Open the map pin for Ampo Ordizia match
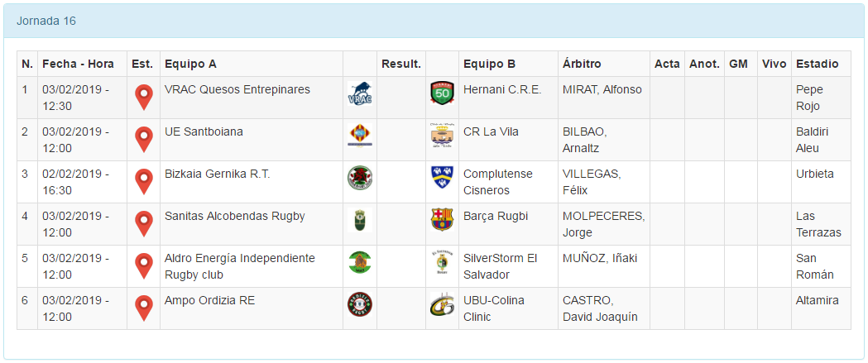 click(x=144, y=308)
